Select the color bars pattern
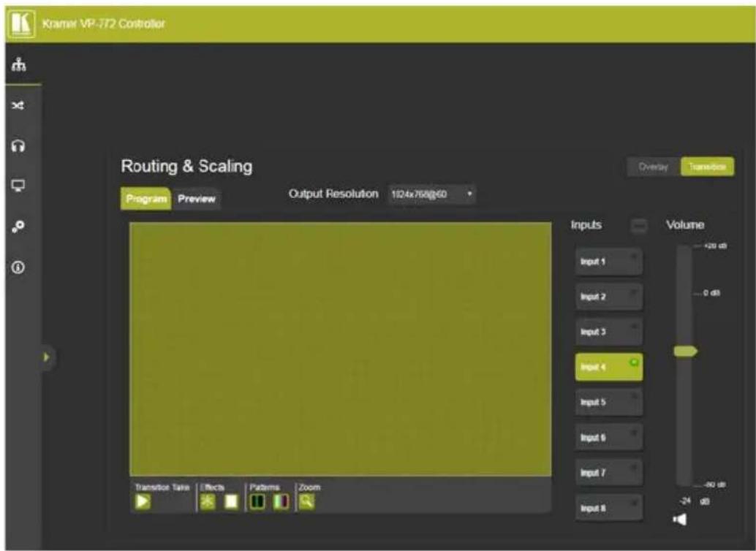 tap(281, 501)
